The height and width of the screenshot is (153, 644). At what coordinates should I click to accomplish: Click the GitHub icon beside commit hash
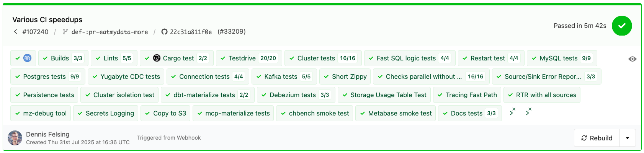[164, 32]
